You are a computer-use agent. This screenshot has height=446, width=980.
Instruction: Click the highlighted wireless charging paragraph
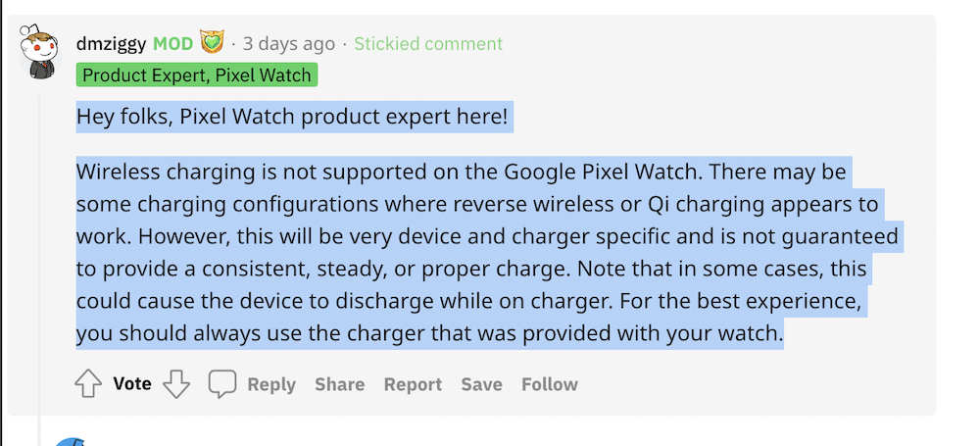(470, 253)
